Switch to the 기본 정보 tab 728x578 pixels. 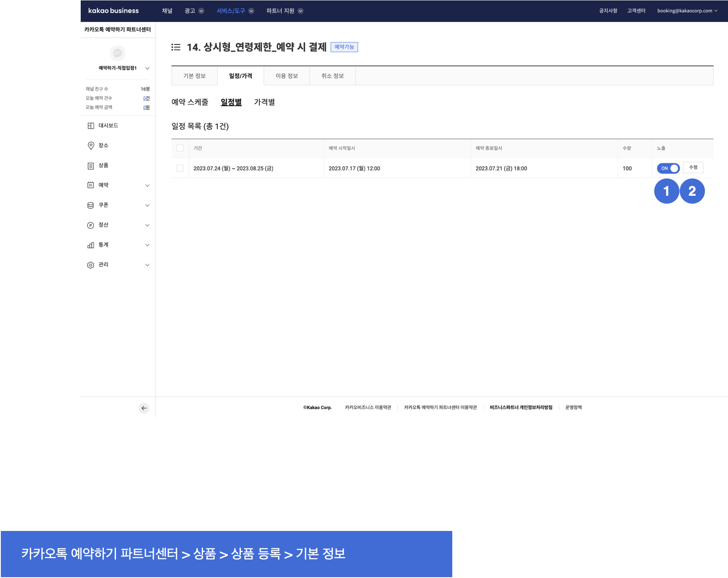coord(194,76)
